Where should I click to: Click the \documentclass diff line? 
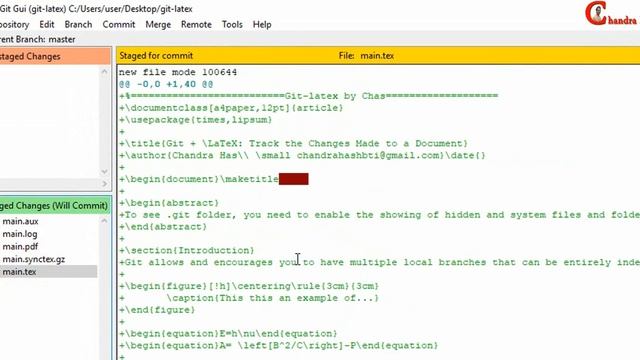pos(231,108)
